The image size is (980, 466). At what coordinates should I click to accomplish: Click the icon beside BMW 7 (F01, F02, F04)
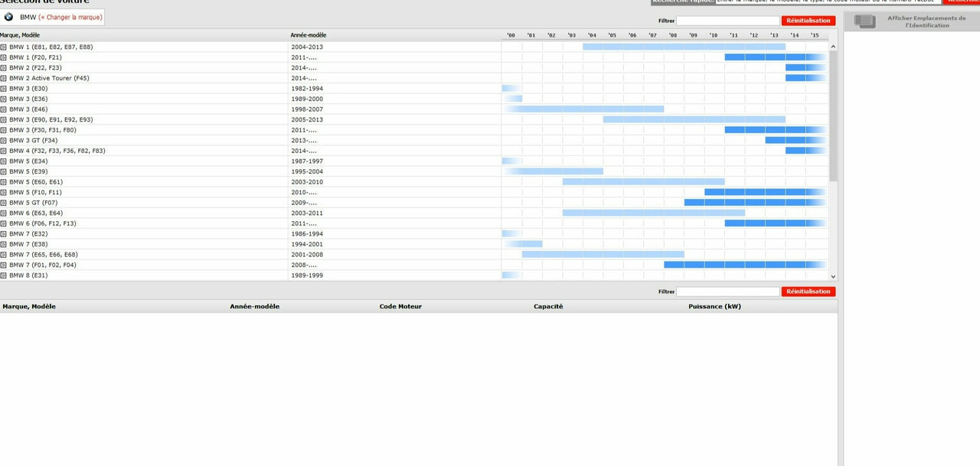pyautogui.click(x=3, y=265)
